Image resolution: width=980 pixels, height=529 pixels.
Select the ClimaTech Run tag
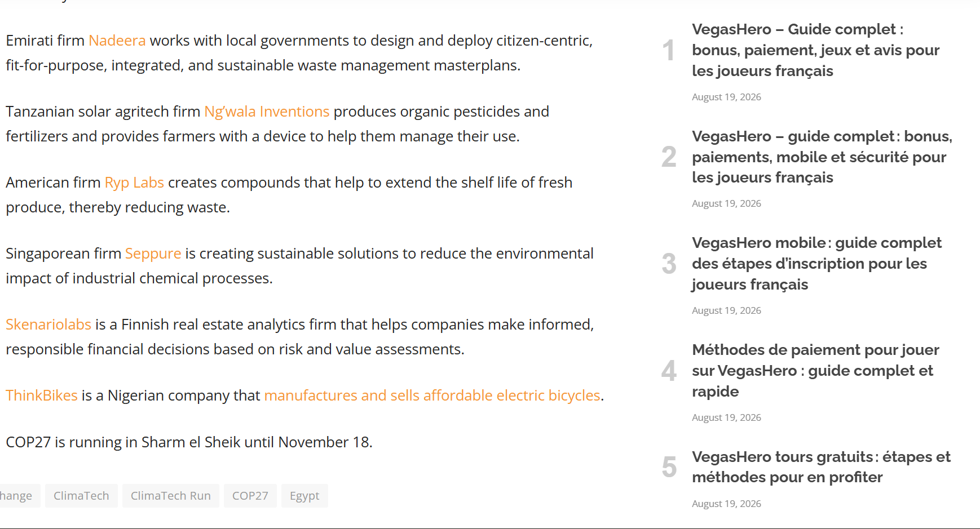171,496
